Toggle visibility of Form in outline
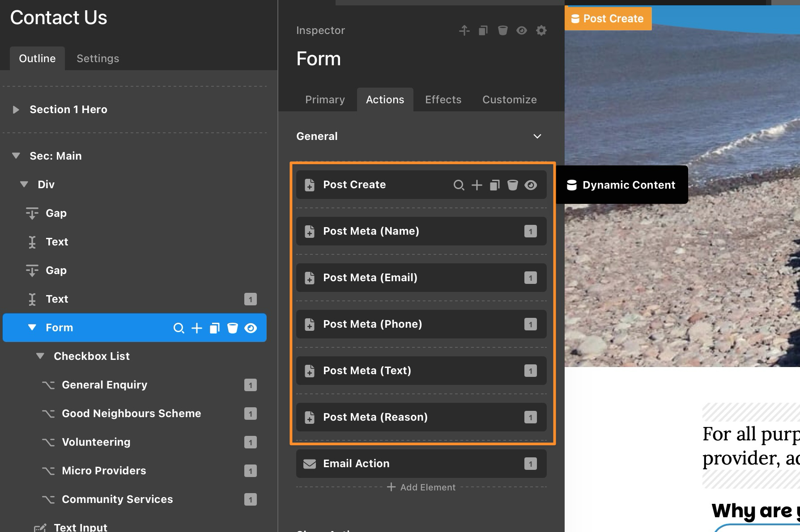The image size is (800, 532). pyautogui.click(x=251, y=328)
